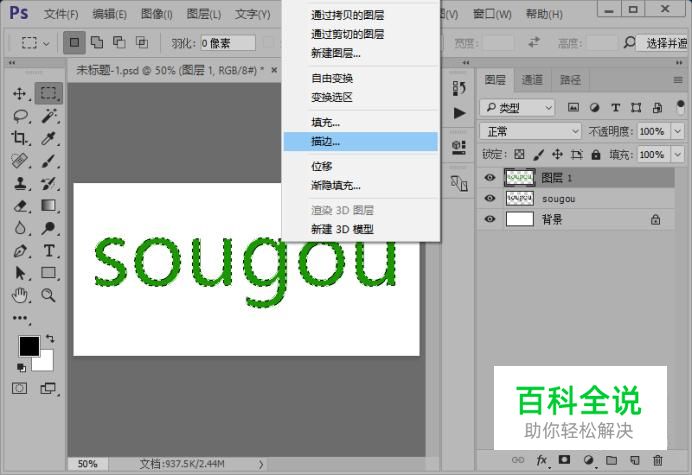Create a new layer from panel bottom
The height and width of the screenshot is (475, 692).
(x=635, y=460)
